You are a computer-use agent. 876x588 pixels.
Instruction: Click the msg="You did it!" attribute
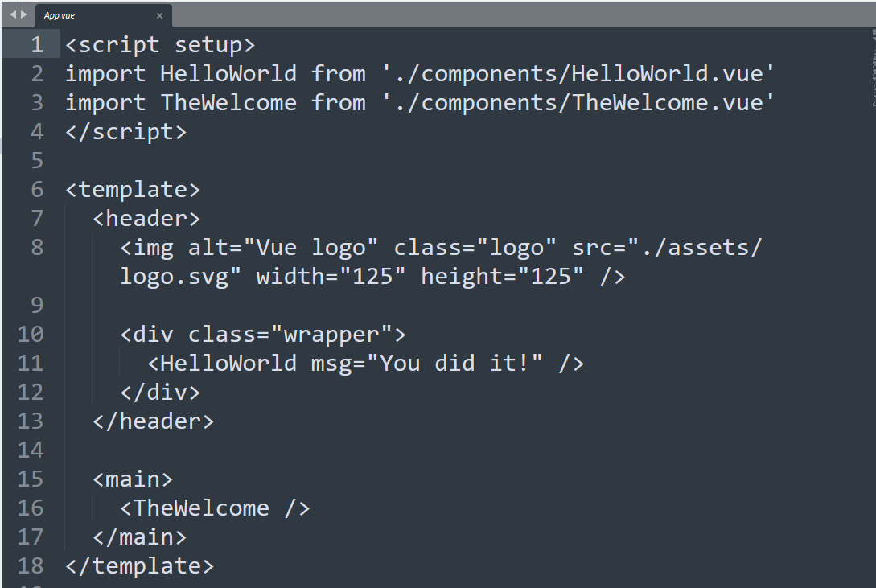click(x=426, y=363)
